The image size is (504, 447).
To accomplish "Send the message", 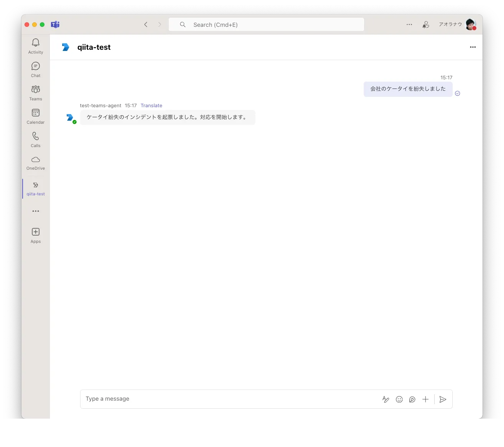I will click(443, 399).
